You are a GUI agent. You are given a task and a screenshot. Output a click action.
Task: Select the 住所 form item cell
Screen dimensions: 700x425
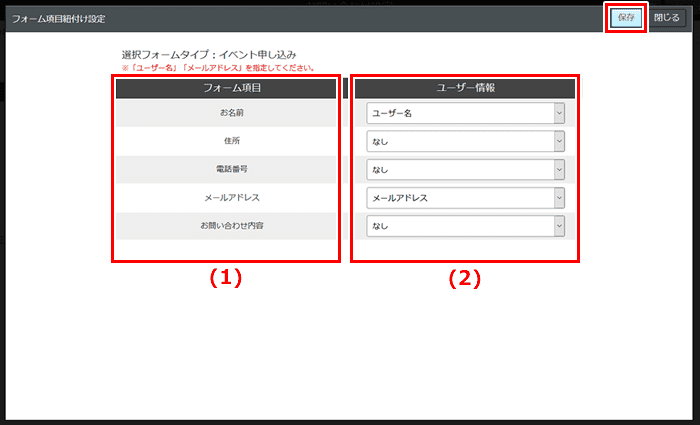(226, 141)
